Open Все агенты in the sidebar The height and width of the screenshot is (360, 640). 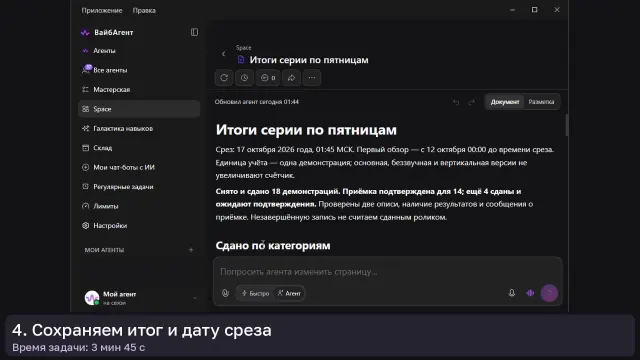point(139,70)
